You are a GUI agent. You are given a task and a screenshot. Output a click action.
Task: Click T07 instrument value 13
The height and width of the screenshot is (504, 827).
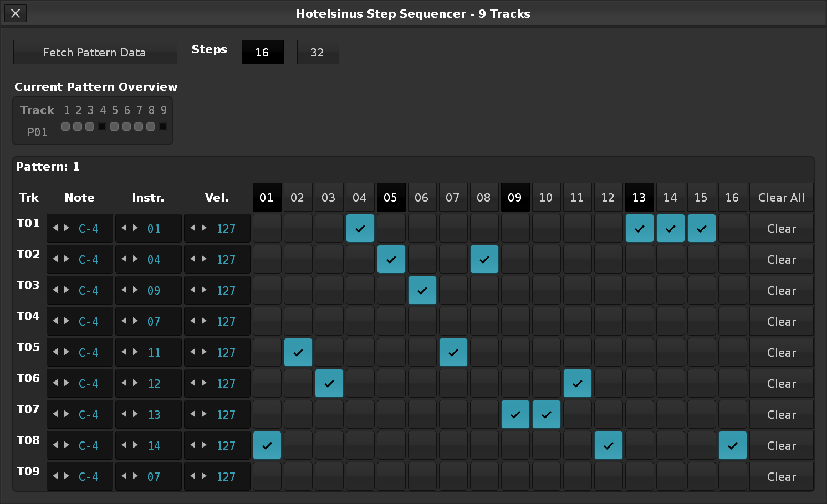pyautogui.click(x=154, y=414)
